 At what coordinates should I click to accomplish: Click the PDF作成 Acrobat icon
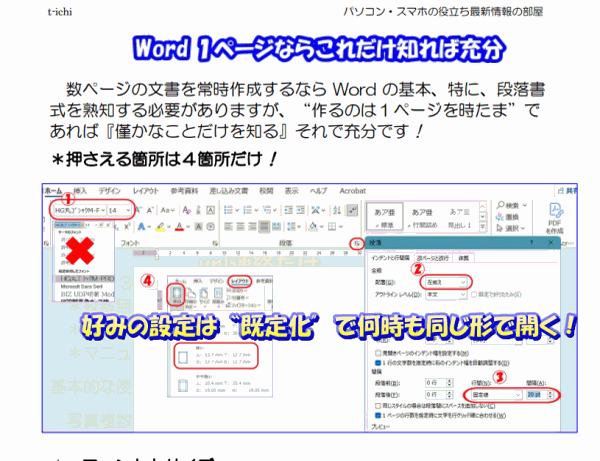pyautogui.click(x=554, y=218)
